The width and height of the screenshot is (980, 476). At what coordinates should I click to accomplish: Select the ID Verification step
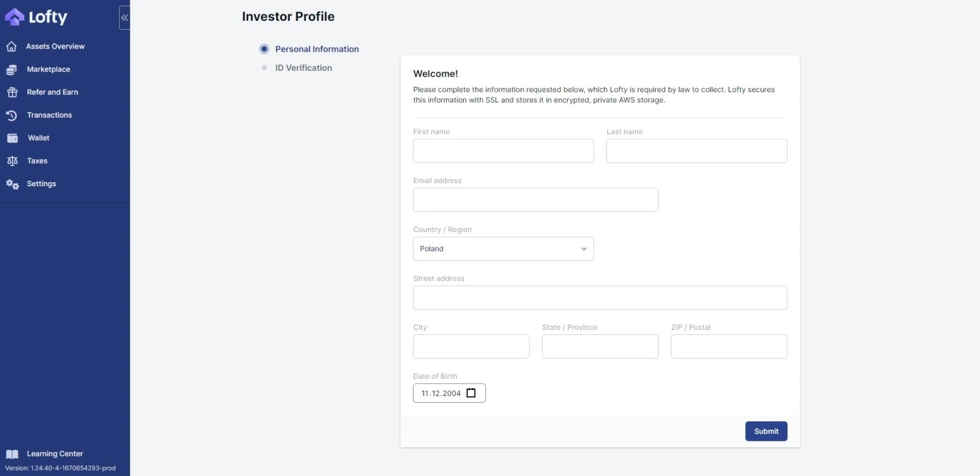(x=303, y=68)
